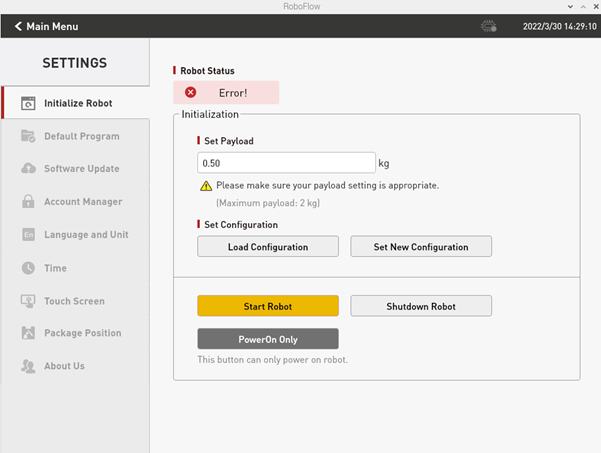Go to Software Update section

tap(76, 169)
